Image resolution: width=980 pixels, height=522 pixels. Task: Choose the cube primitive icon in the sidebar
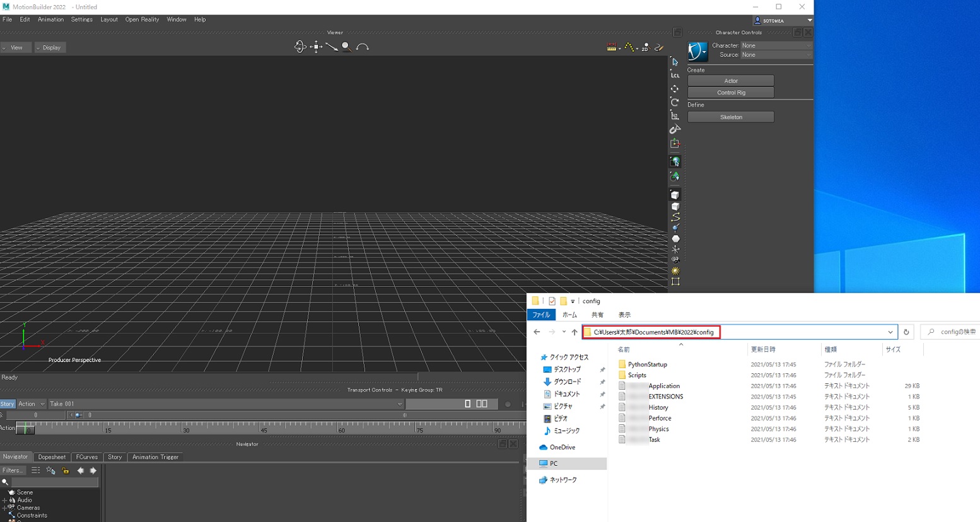[x=675, y=194]
